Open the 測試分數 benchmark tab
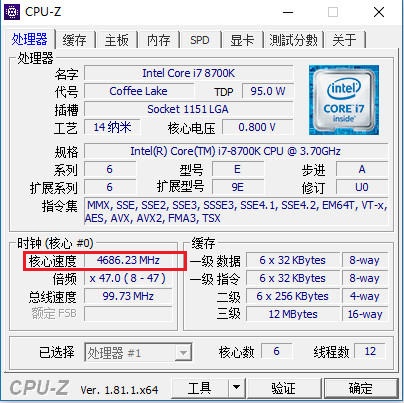The image size is (404, 403). 293,40
